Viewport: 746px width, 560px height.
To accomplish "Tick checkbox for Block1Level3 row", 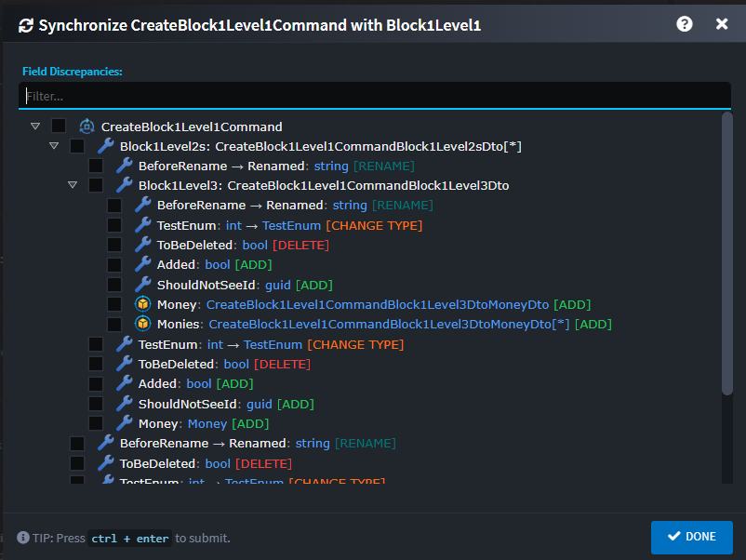I will pyautogui.click(x=96, y=185).
